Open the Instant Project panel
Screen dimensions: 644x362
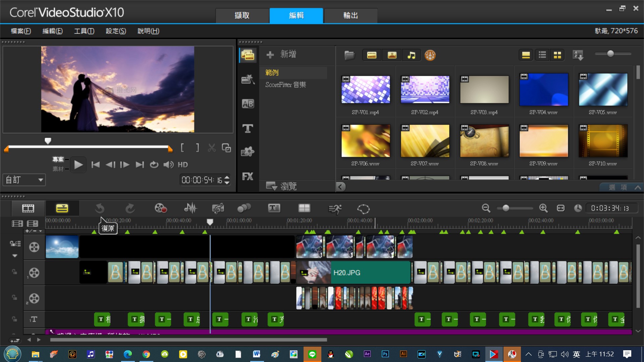248,79
